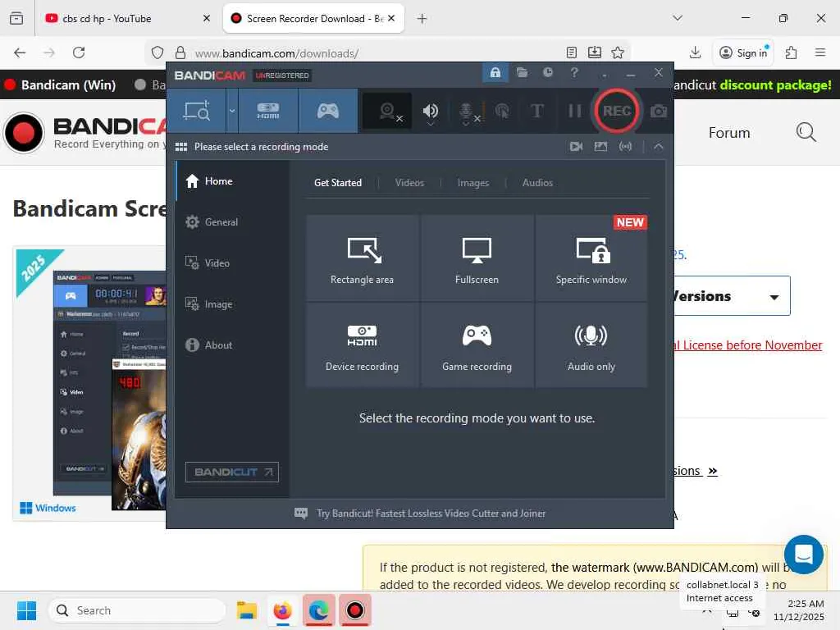Viewport: 840px width, 630px height.
Task: Open output folder icon in title bar
Action: pyautogui.click(x=522, y=72)
